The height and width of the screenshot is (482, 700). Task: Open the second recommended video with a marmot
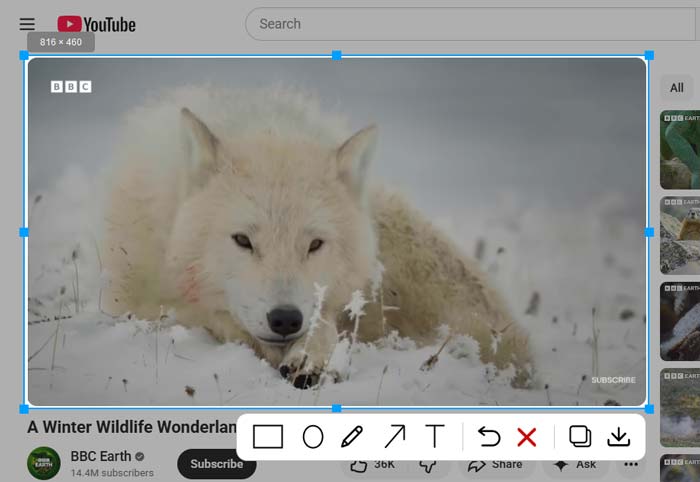pos(680,236)
